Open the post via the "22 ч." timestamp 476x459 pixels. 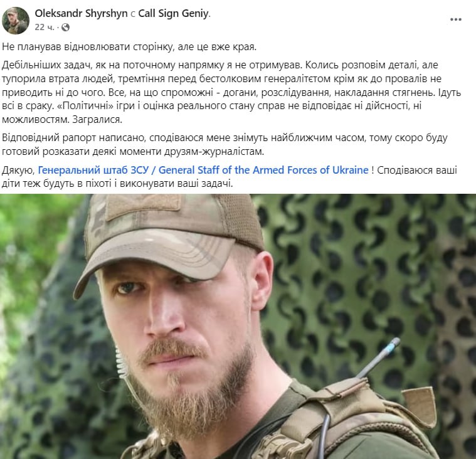pos(45,28)
